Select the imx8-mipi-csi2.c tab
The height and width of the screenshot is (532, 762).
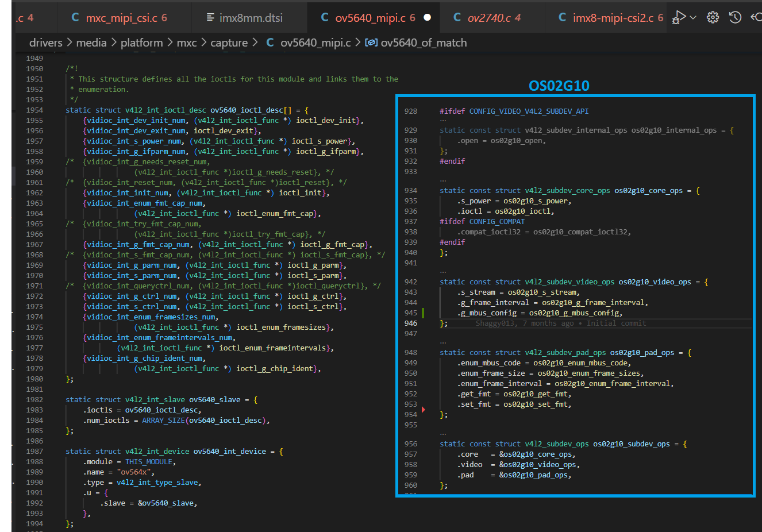point(613,18)
